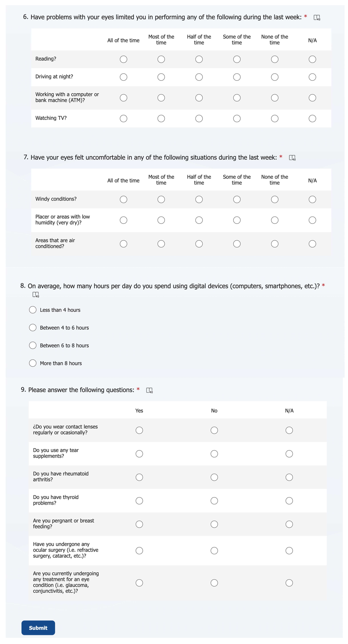Mark 'Some of the time' for Windy conditions

pos(237,199)
